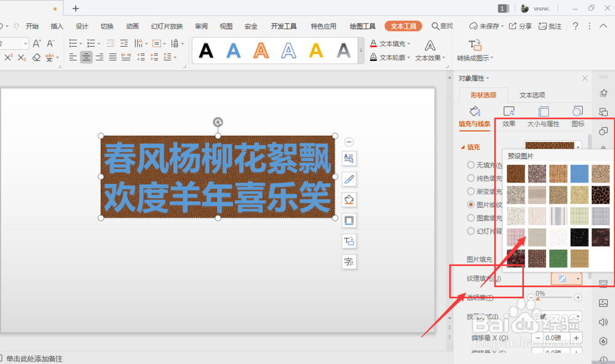Switch to Text Options (文本选项) tab

532,95
